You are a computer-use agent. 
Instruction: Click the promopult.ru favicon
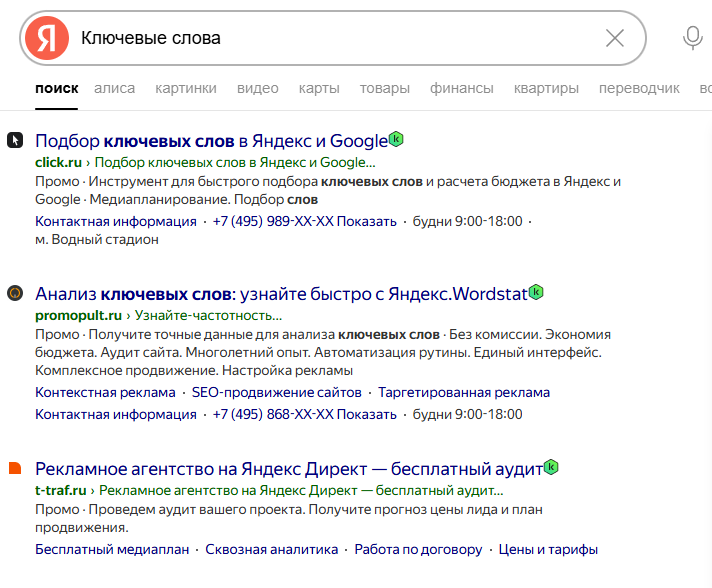click(x=15, y=293)
